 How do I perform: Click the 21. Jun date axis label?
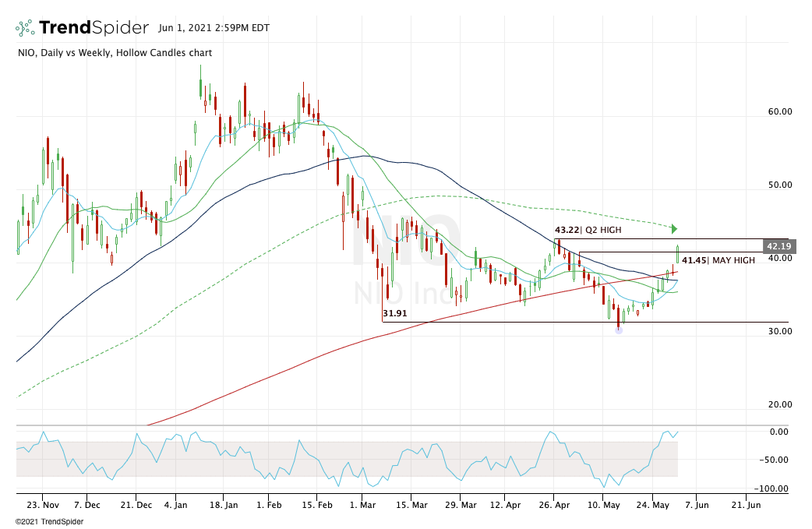[x=747, y=505]
